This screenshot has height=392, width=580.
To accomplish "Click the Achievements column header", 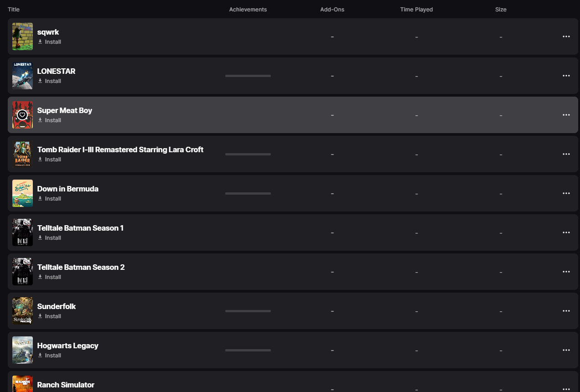I will (248, 10).
